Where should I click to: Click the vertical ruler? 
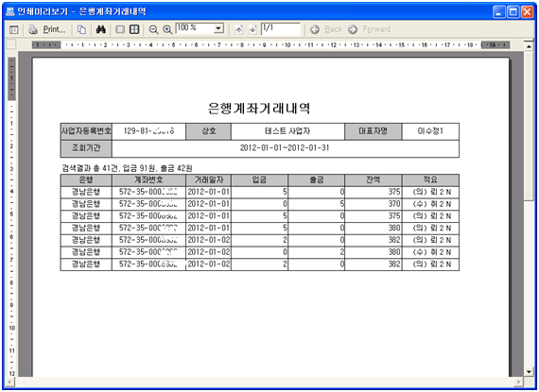pos(11,217)
